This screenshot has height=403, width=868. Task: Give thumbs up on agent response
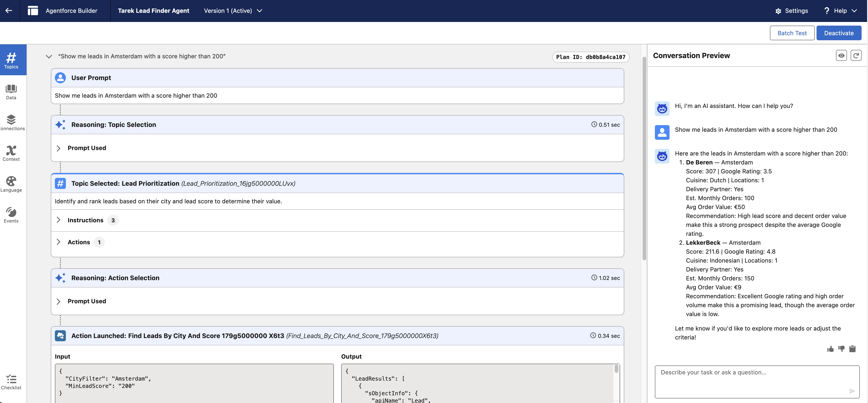click(830, 349)
